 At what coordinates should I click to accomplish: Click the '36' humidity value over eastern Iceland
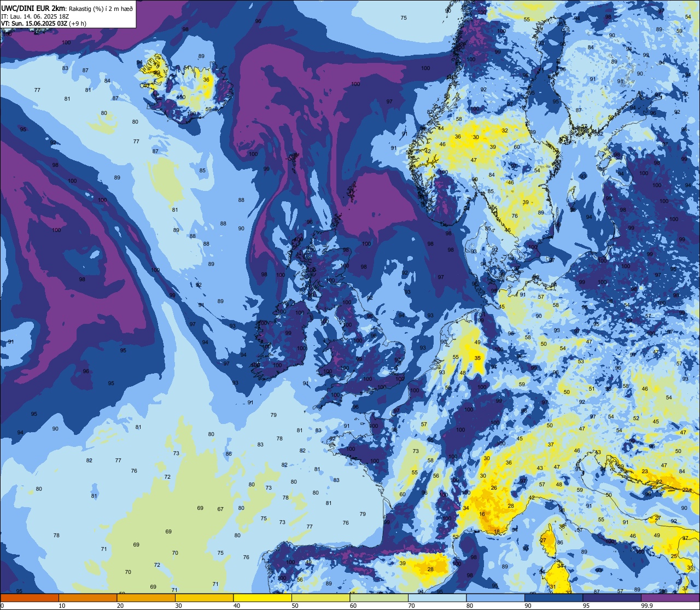[x=206, y=79]
